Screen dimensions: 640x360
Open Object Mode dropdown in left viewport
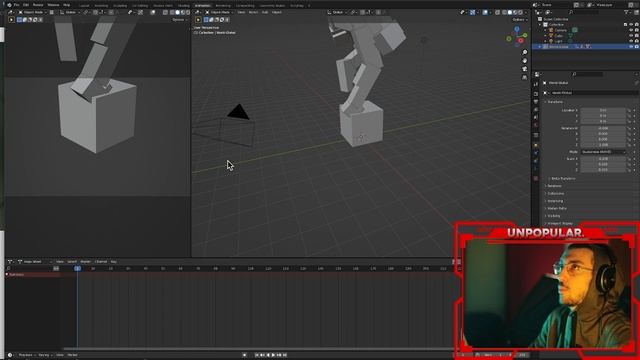click(33, 12)
